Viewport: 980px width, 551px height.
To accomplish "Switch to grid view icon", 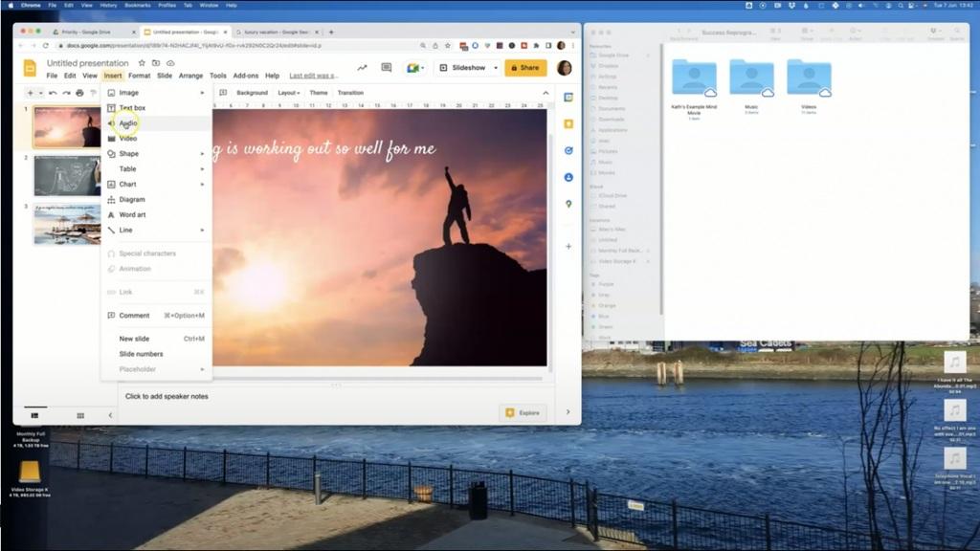I will tap(80, 415).
